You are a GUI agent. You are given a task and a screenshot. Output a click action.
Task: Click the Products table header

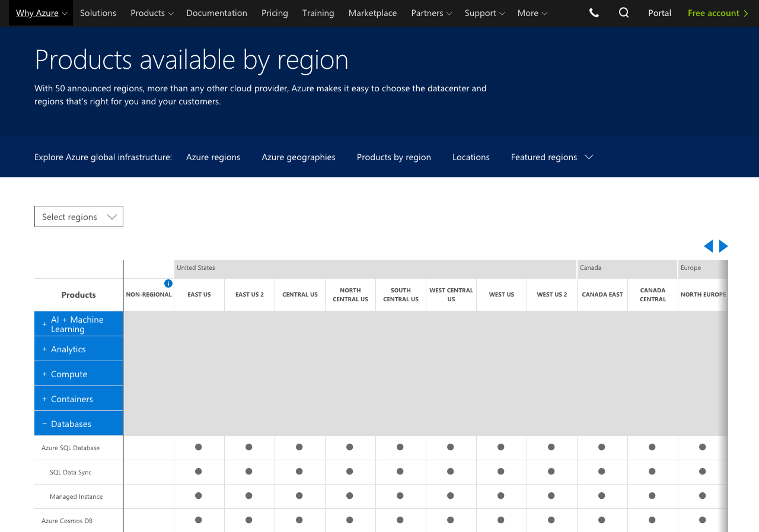point(79,295)
